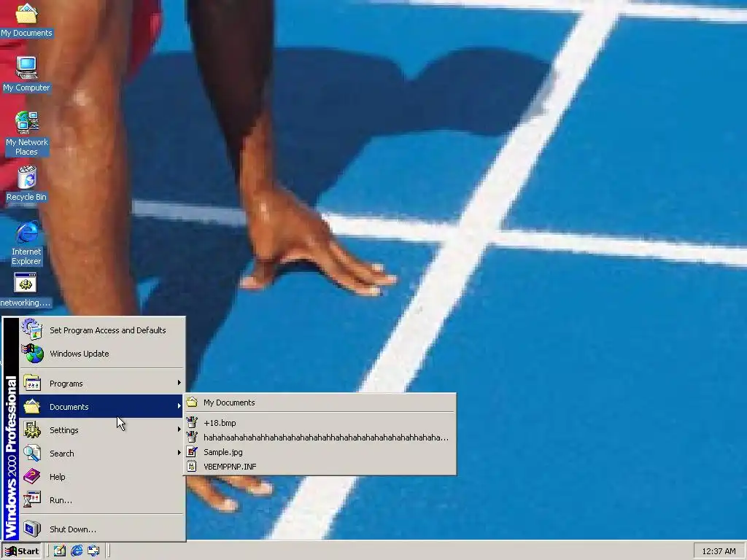This screenshot has height=560, width=747.
Task: Open the long hahaha recent document
Action: (x=320, y=437)
